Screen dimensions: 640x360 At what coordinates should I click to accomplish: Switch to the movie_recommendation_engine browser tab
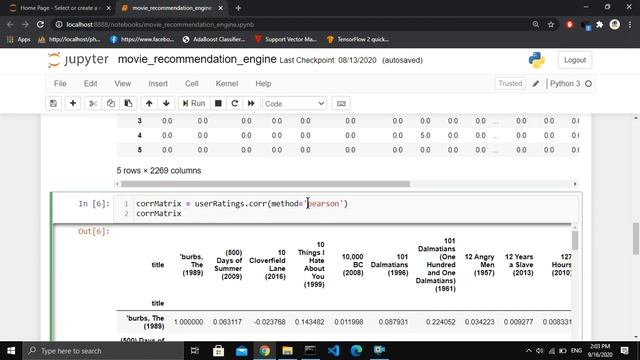(x=171, y=8)
